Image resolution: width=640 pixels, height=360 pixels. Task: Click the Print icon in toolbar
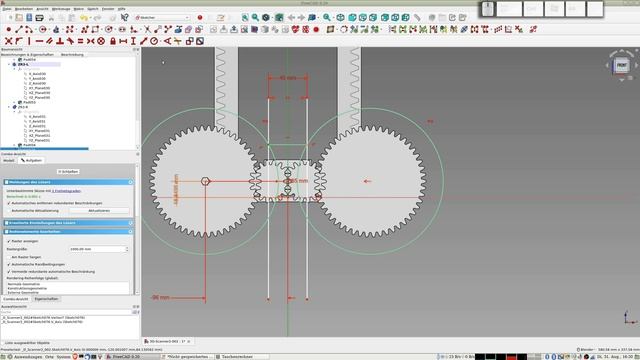(39, 18)
